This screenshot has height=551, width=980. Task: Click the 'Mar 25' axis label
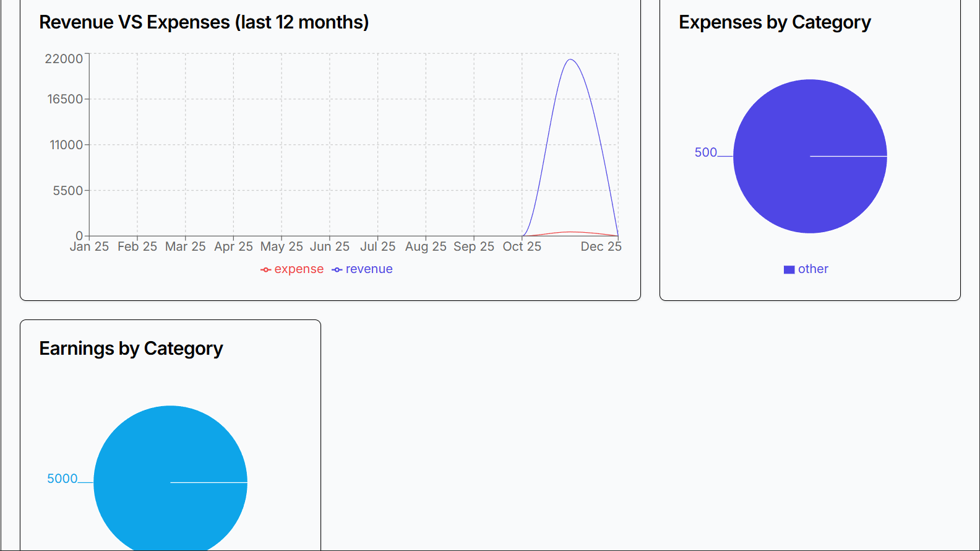[186, 246]
